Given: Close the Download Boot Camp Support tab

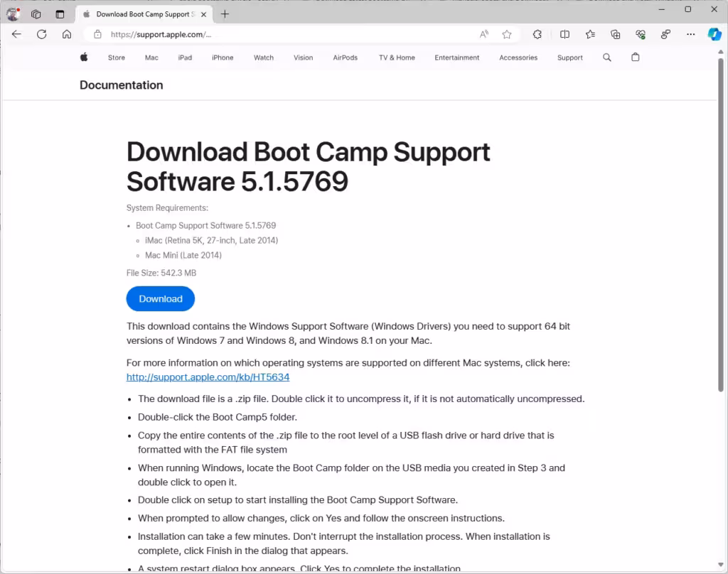Looking at the screenshot, I should click(x=203, y=14).
